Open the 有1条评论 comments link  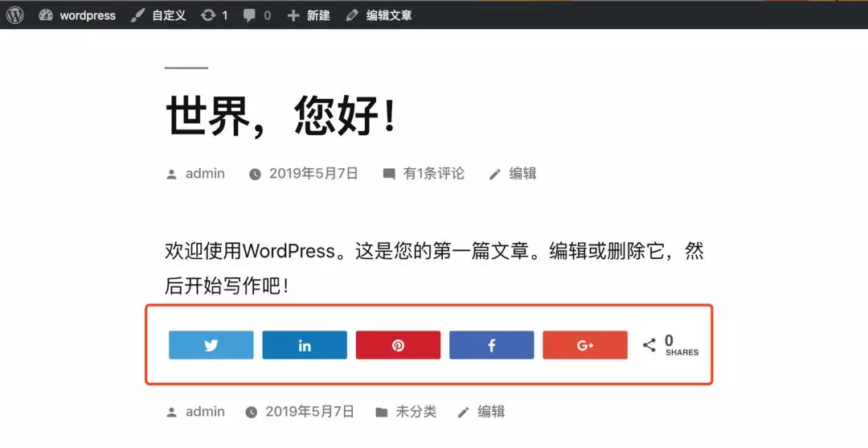click(433, 174)
